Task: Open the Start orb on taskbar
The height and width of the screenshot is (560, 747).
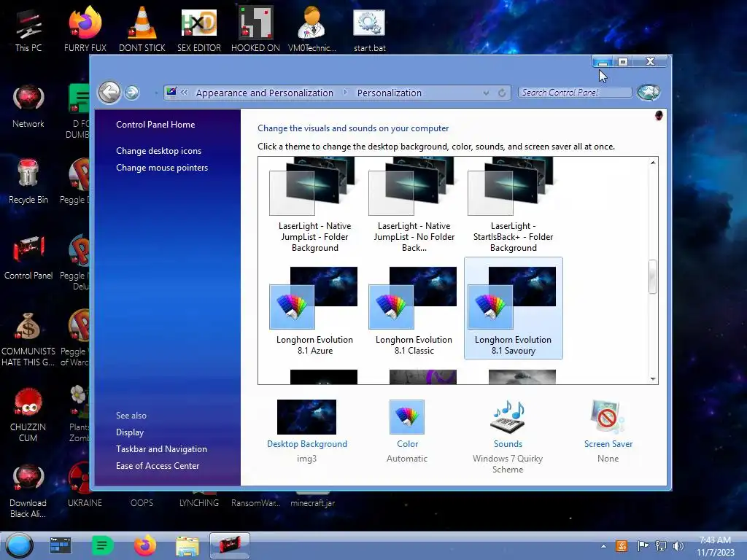Action: (x=19, y=545)
